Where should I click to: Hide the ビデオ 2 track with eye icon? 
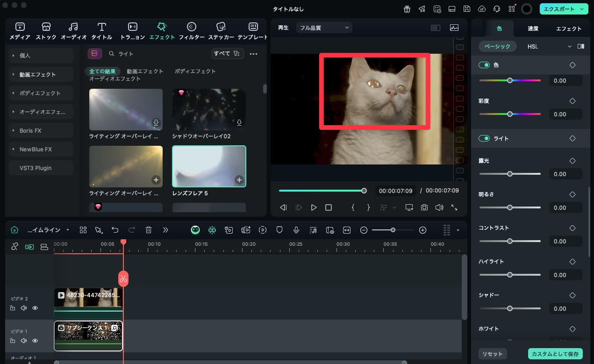(x=35, y=308)
